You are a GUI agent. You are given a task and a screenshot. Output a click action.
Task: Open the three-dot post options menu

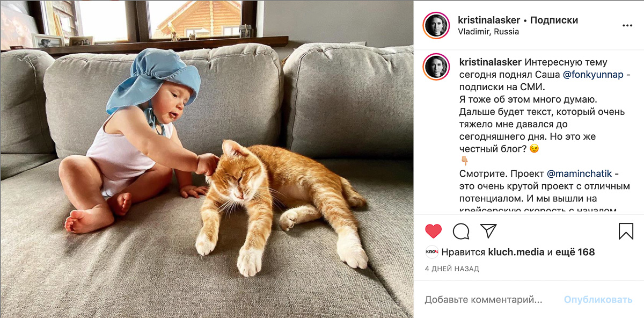(627, 25)
